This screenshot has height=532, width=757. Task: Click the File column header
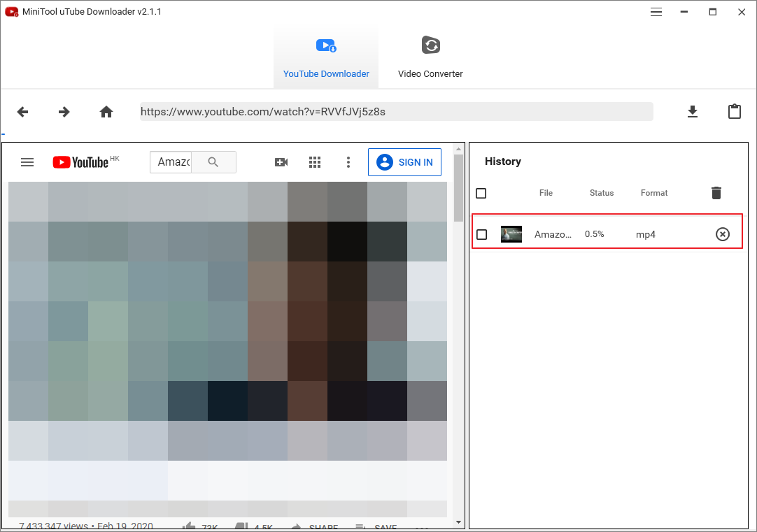(x=546, y=193)
